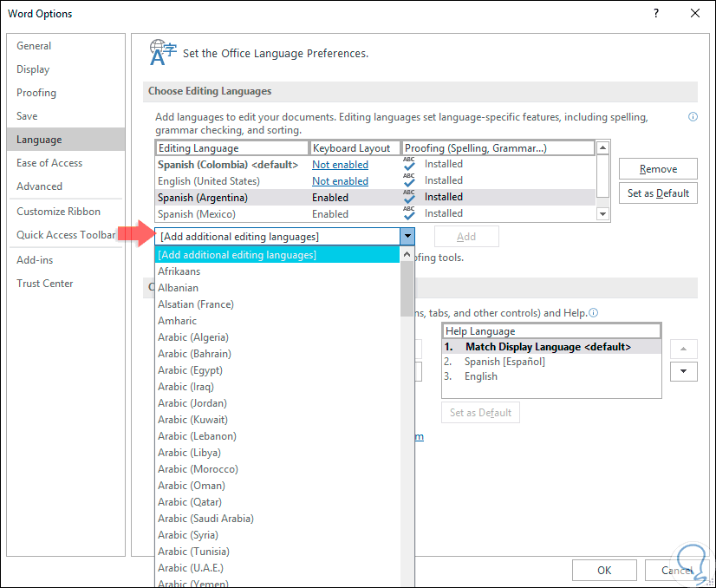
Task: Select the Language category
Action: pyautogui.click(x=66, y=140)
